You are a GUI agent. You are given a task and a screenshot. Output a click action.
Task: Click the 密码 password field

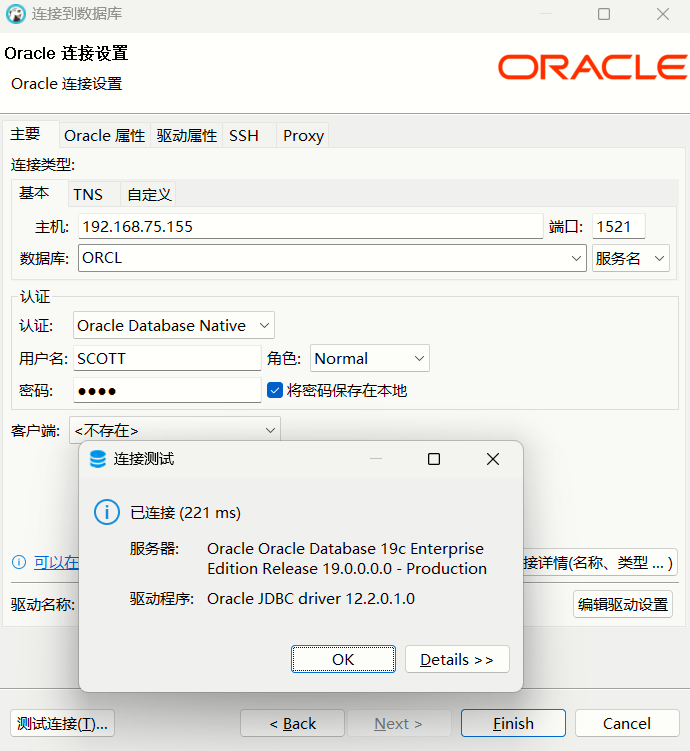click(167, 390)
